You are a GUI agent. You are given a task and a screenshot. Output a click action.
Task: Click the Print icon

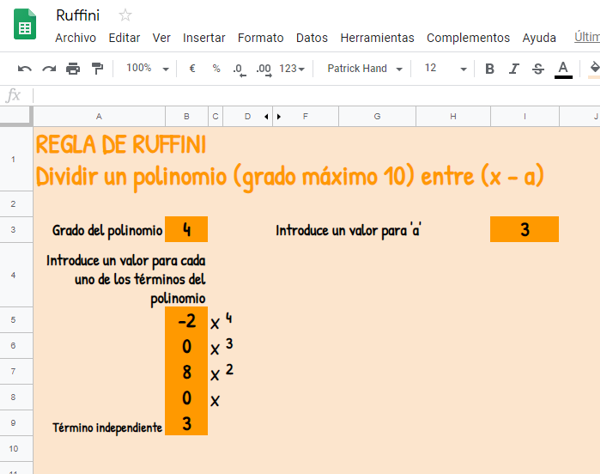73,69
